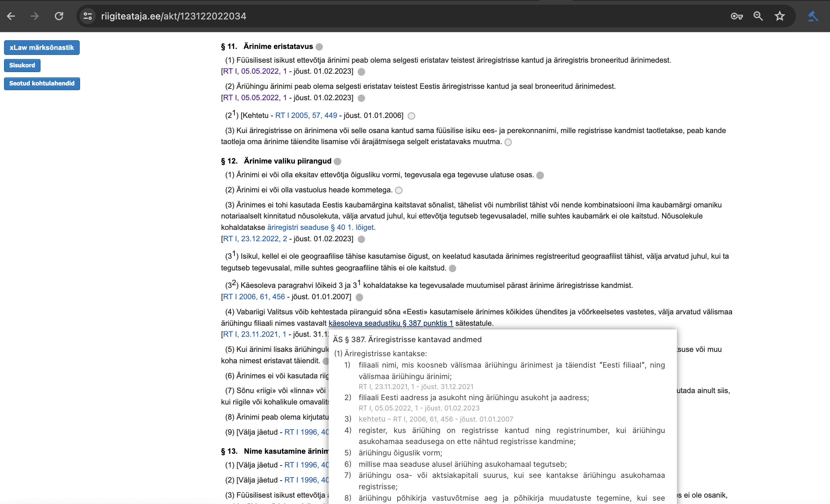Click the xLaw gavel extension icon
This screenshot has height=504, width=830.
(813, 16)
